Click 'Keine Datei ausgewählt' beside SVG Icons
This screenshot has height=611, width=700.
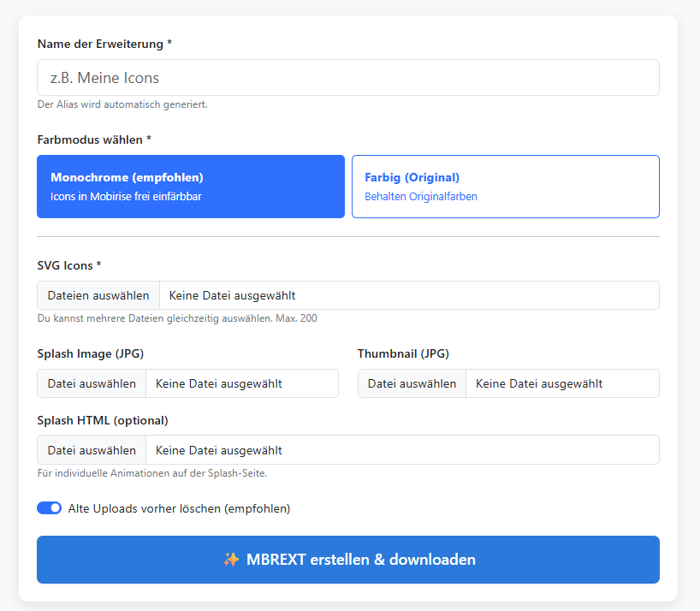(232, 295)
